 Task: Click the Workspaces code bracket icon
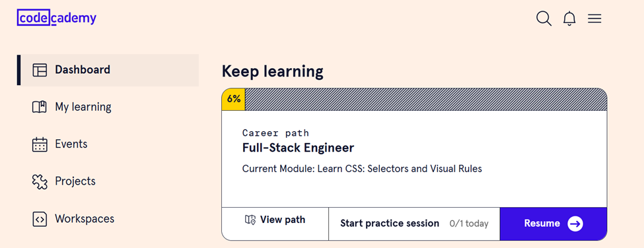40,219
